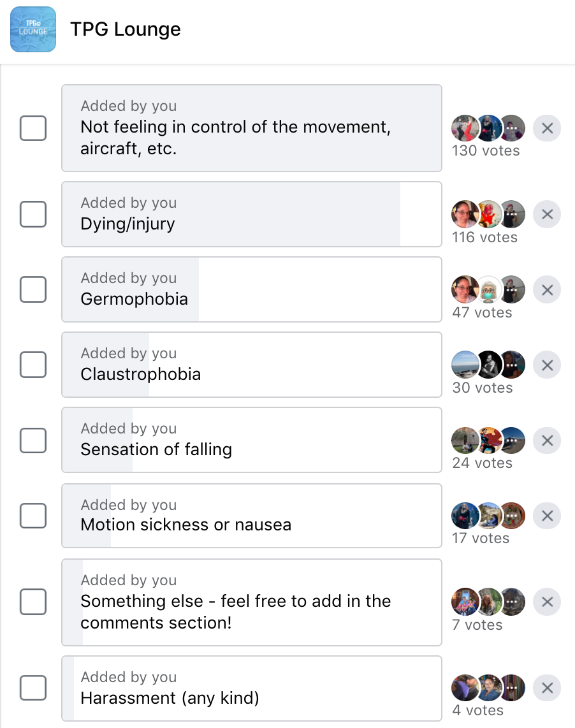Select the Claustrophobia checkbox

33,365
